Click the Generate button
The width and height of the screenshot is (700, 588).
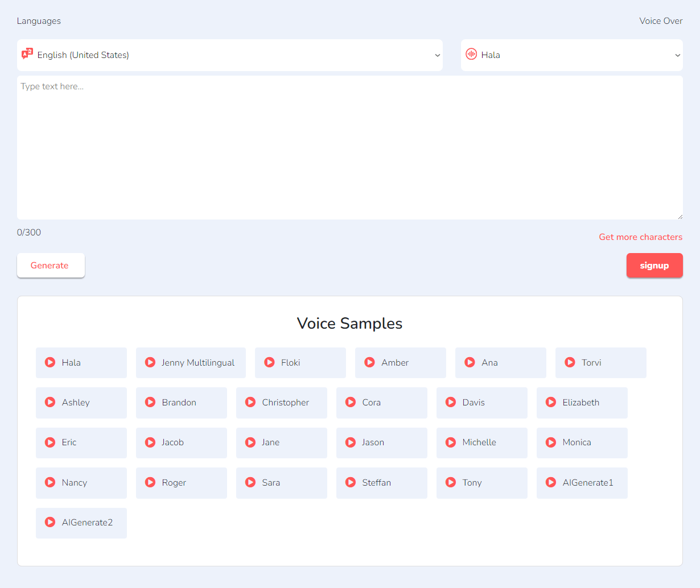pyautogui.click(x=51, y=265)
